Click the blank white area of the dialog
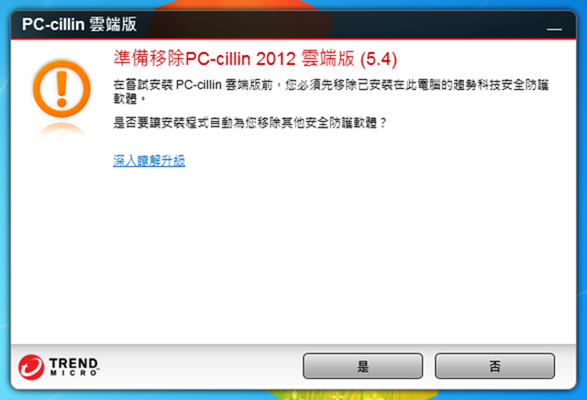The width and height of the screenshot is (587, 400). point(294,255)
